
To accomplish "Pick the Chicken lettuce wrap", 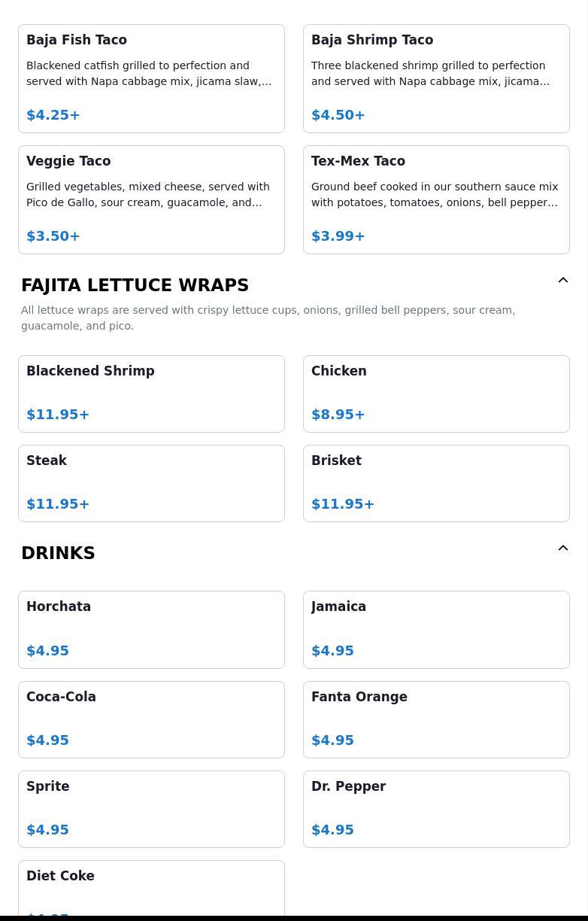I will click(x=436, y=394).
